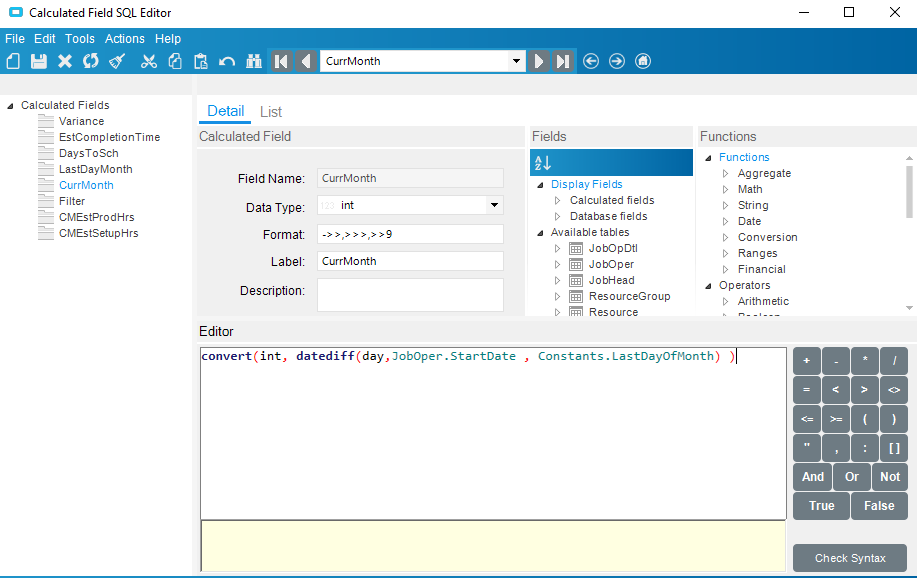Jump to the last record with the navigation arrow
The image size is (917, 578).
click(x=563, y=61)
